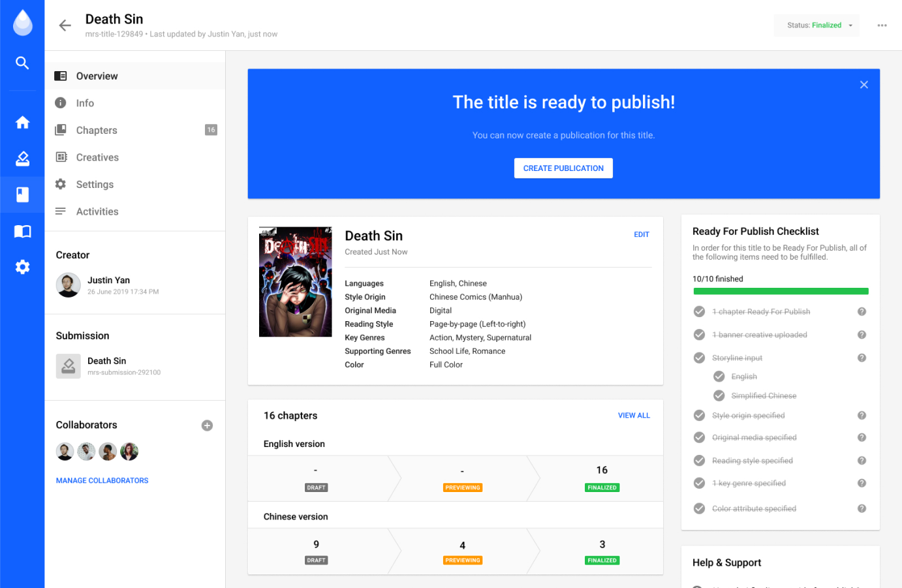
Task: Click the search icon in left sidebar
Action: [22, 63]
